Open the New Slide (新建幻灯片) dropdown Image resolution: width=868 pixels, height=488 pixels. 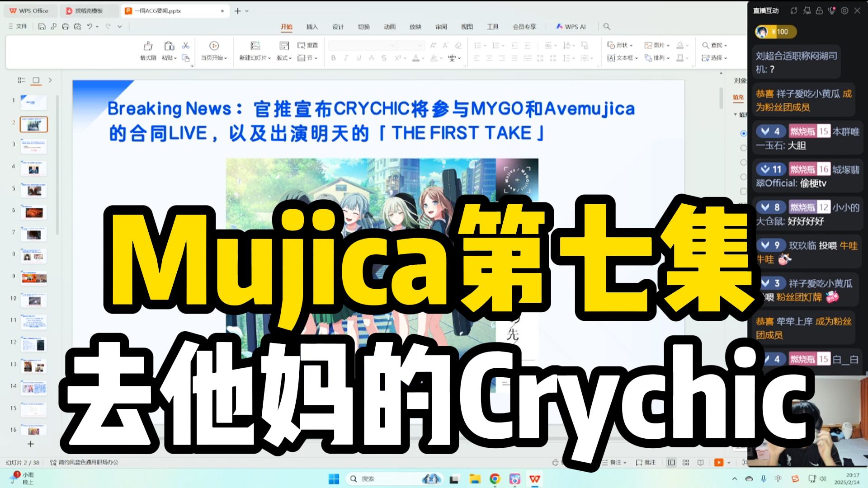pyautogui.click(x=255, y=58)
